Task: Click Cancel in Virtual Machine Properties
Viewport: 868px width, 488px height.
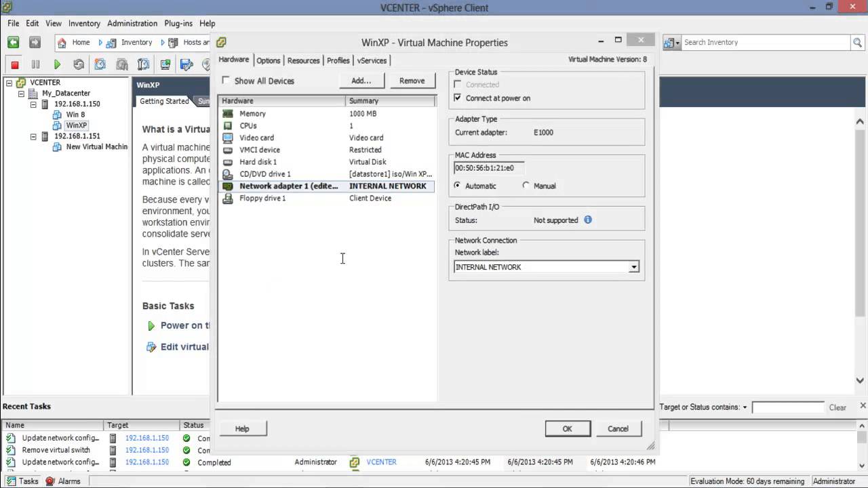Action: click(618, 428)
